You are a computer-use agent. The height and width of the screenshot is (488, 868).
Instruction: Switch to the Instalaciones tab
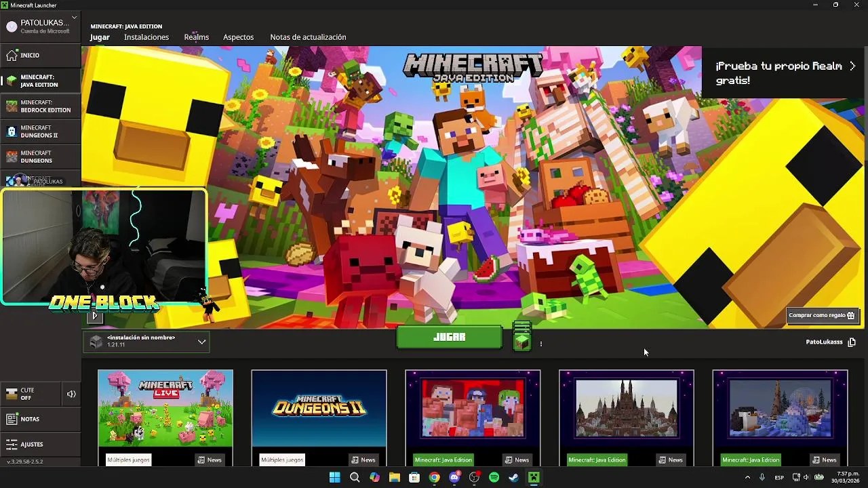[146, 37]
